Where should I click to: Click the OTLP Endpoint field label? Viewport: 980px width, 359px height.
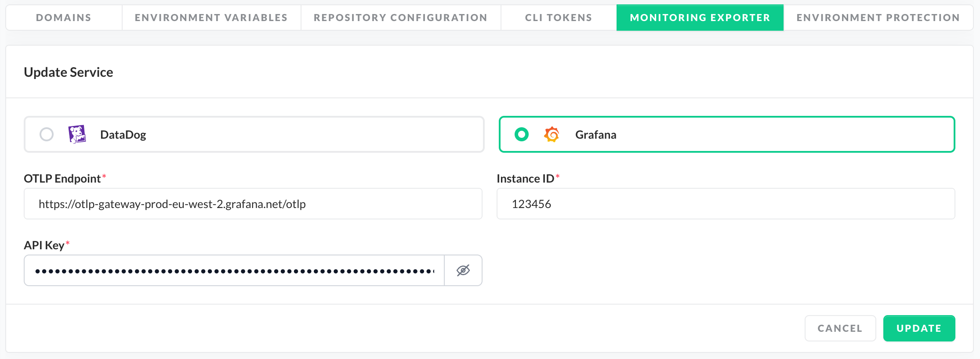click(62, 179)
